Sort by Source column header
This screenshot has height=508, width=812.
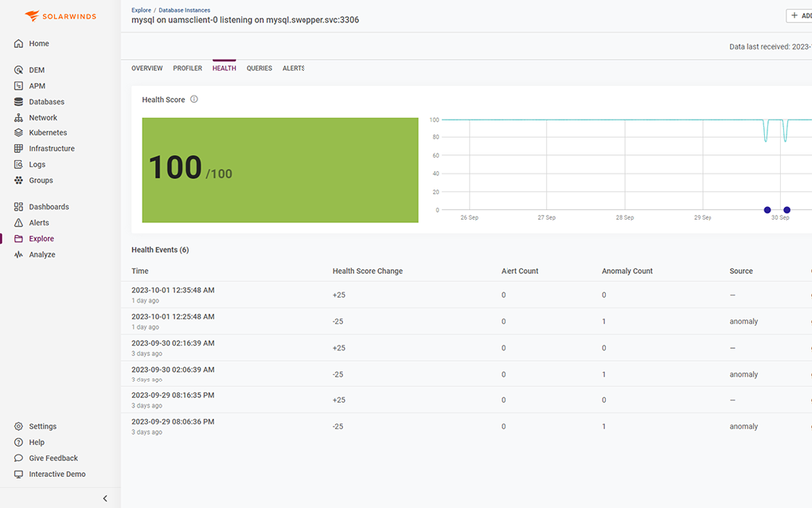click(x=741, y=271)
